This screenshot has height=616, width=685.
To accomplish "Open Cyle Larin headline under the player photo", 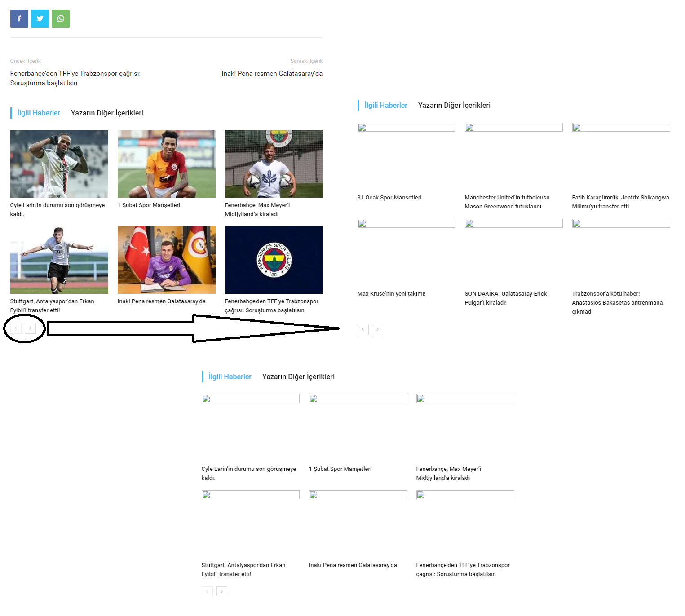I will pos(57,210).
